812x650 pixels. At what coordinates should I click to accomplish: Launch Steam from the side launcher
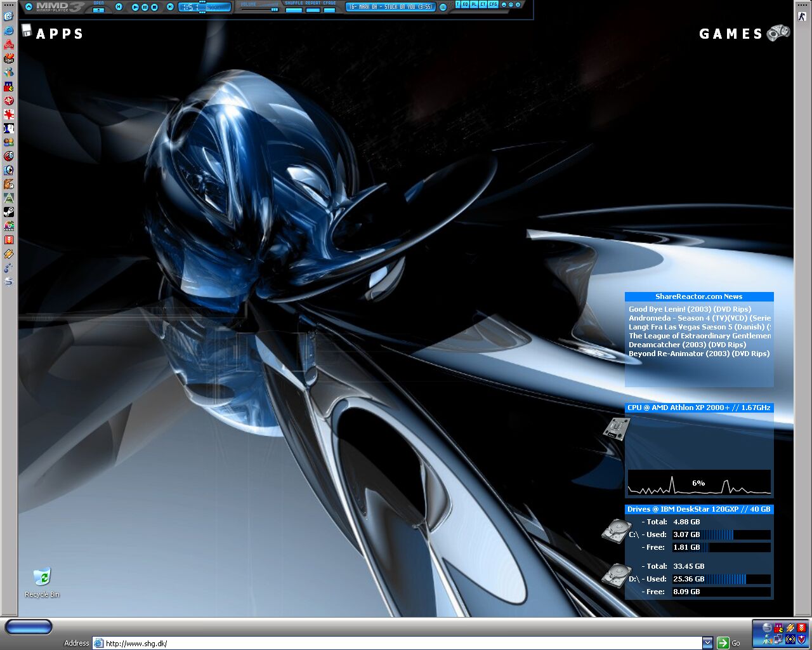[x=9, y=212]
